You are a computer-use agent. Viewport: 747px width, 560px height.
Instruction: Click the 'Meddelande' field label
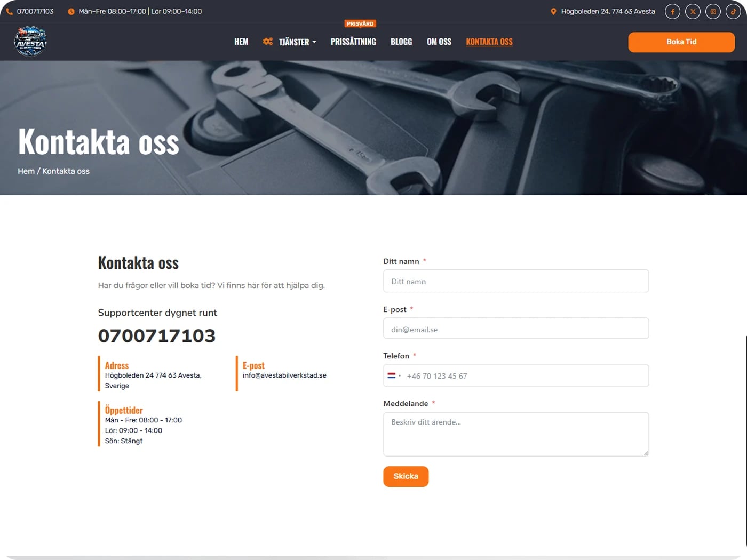406,404
